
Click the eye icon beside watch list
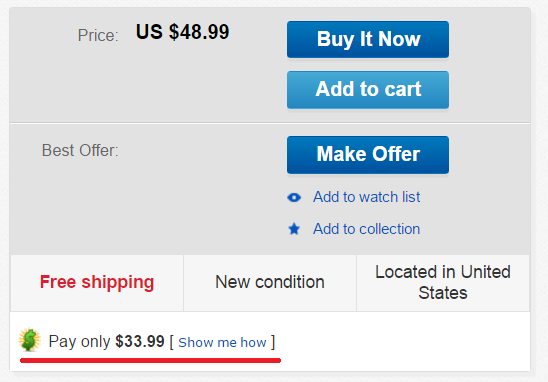pos(294,197)
